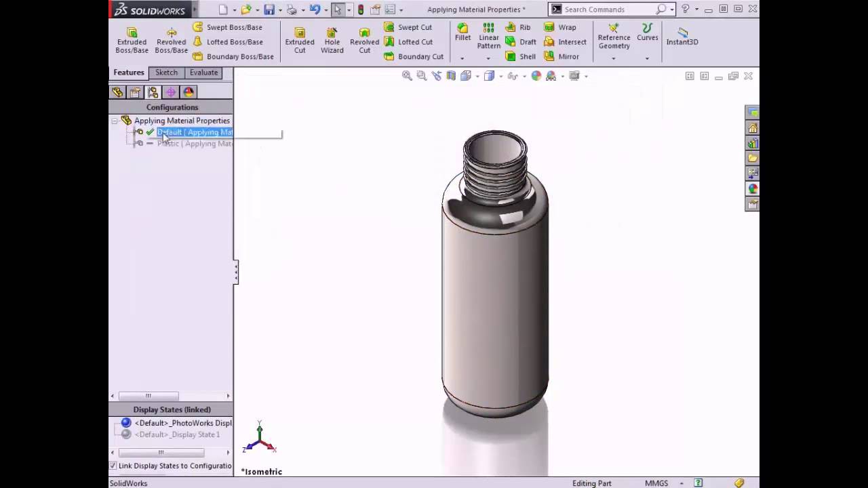Open Reference Geometry tool
The image size is (868, 488).
(614, 37)
